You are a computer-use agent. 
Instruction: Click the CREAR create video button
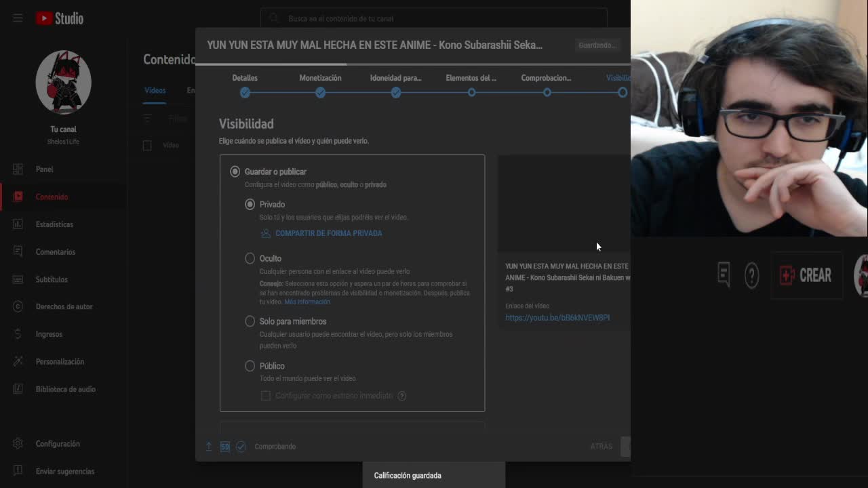point(806,275)
